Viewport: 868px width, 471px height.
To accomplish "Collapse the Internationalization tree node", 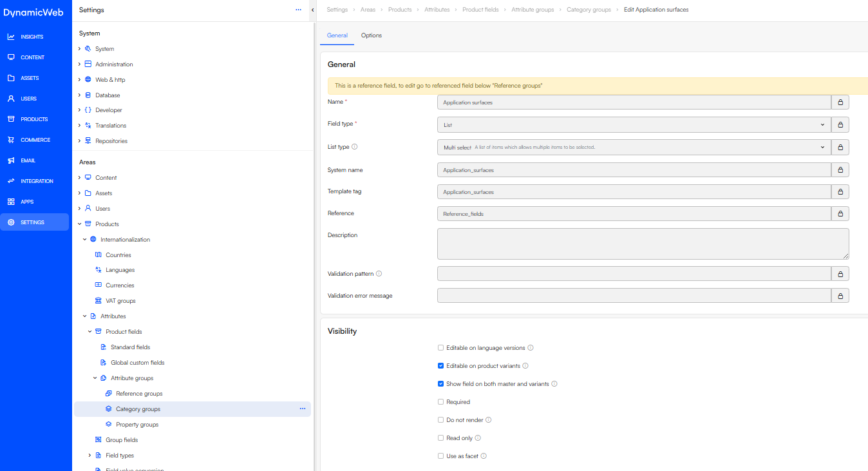I will click(x=84, y=240).
